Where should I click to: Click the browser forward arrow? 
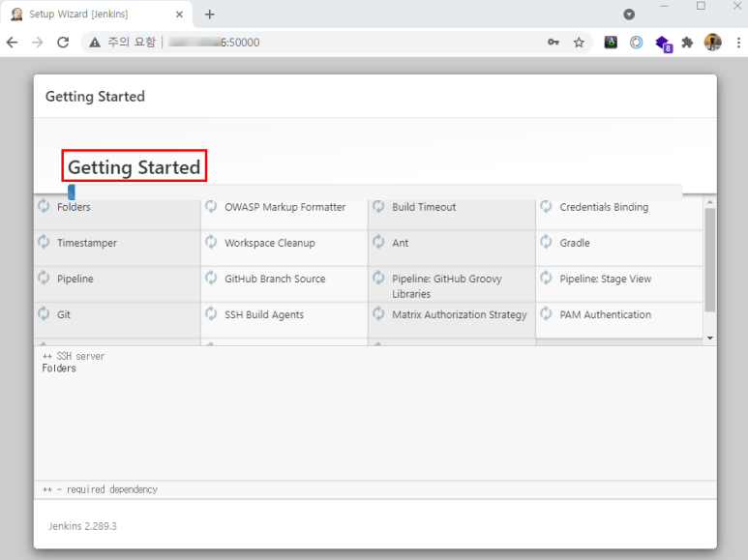37,43
